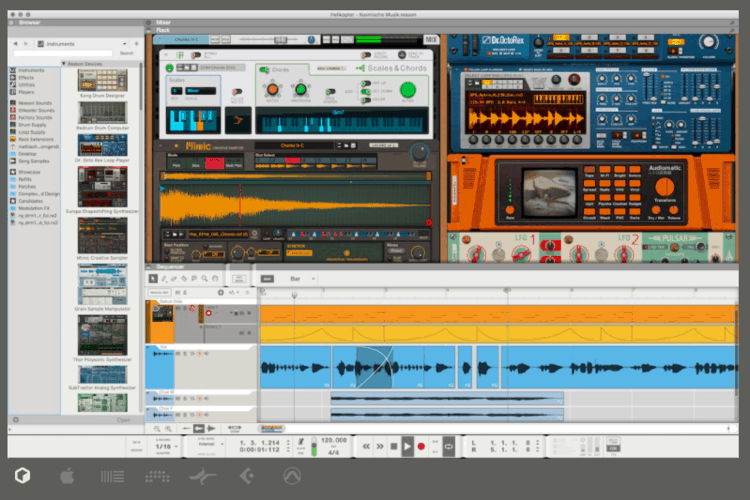Viewport: 750px width, 500px height.
Task: Select the Hand tool in sequencer toolbar
Action: [215, 278]
